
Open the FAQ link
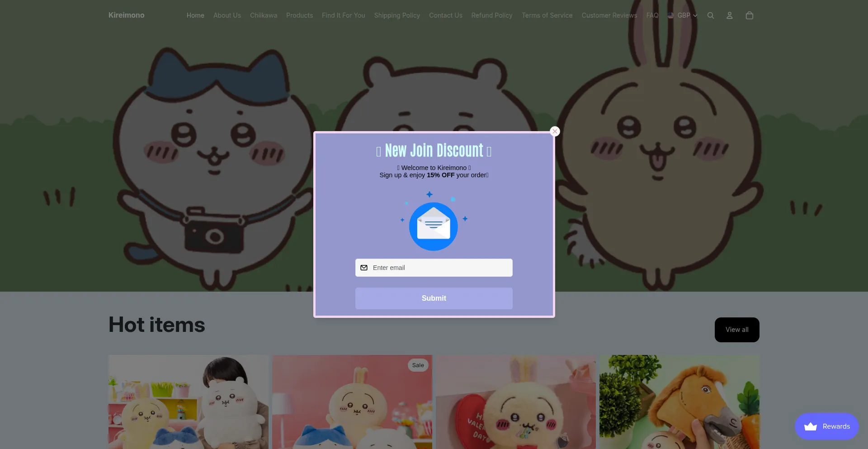[652, 15]
